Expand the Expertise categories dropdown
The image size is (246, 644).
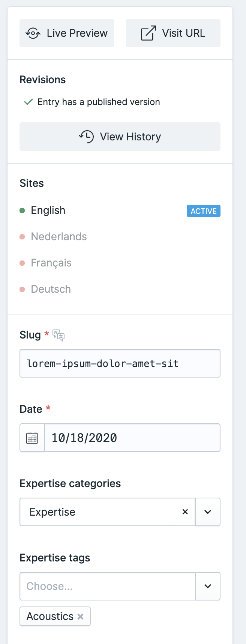coord(208,512)
